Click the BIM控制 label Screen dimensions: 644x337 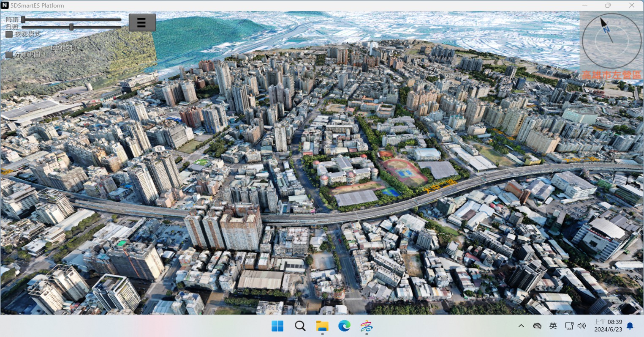coord(63,48)
